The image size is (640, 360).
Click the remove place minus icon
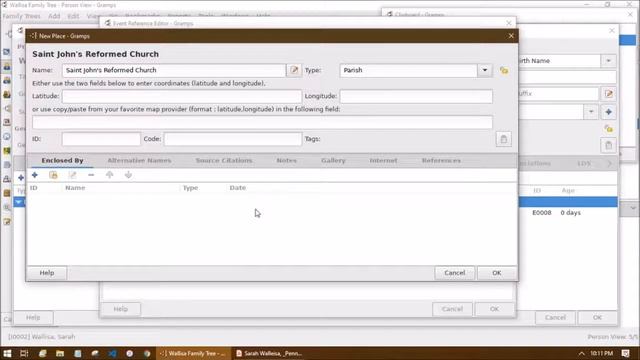click(91, 175)
